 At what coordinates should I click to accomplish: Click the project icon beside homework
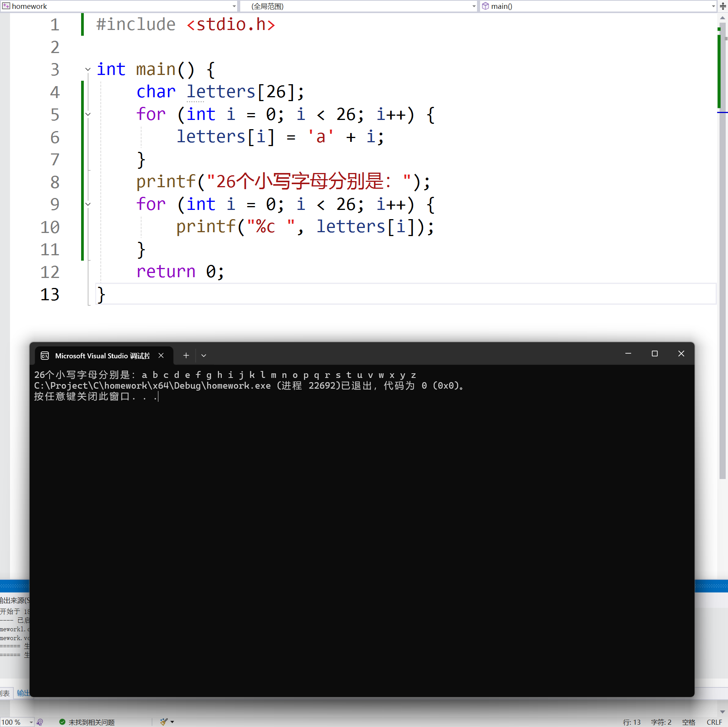[6, 6]
